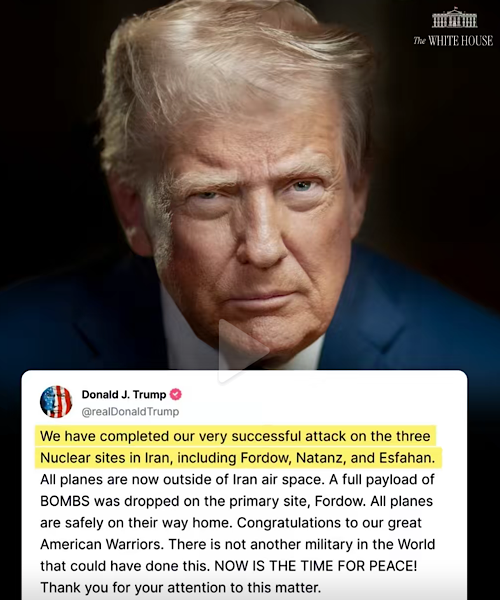The image size is (500, 600).
Task: Click the word 'BOMBS' in the post
Action: click(x=65, y=501)
